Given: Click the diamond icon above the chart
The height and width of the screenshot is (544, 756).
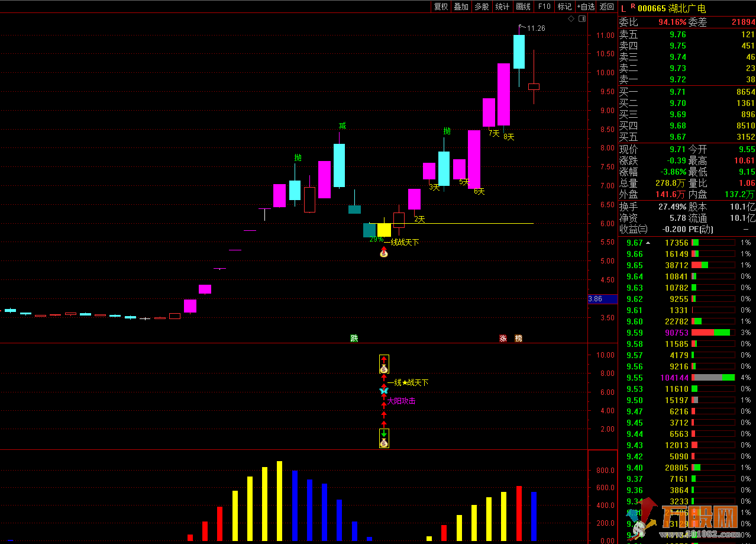Looking at the screenshot, I should [x=571, y=19].
